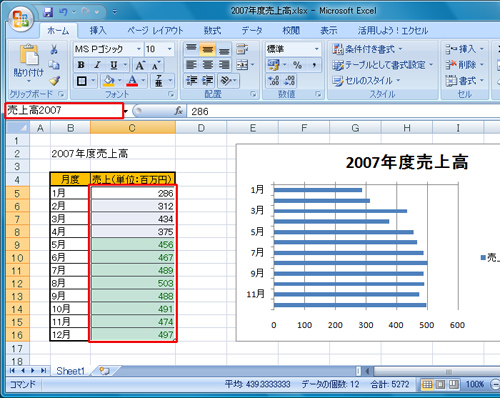Image resolution: width=500 pixels, height=398 pixels.
Task: Open Conditional Formatting menu
Action: 367,49
